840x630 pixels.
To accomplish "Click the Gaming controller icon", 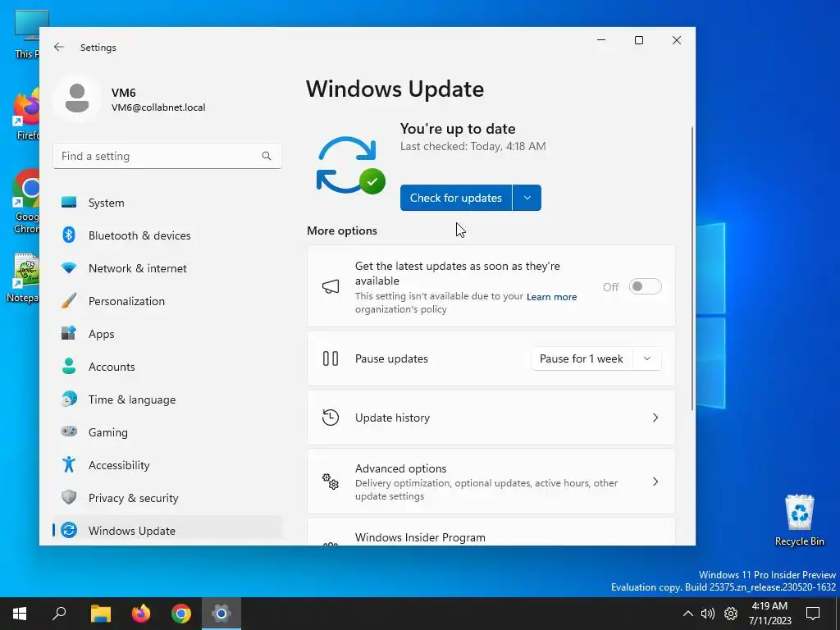I will [x=69, y=431].
